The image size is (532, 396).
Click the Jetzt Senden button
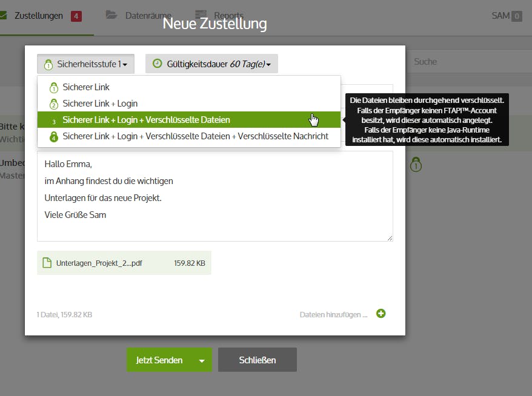[x=159, y=360]
